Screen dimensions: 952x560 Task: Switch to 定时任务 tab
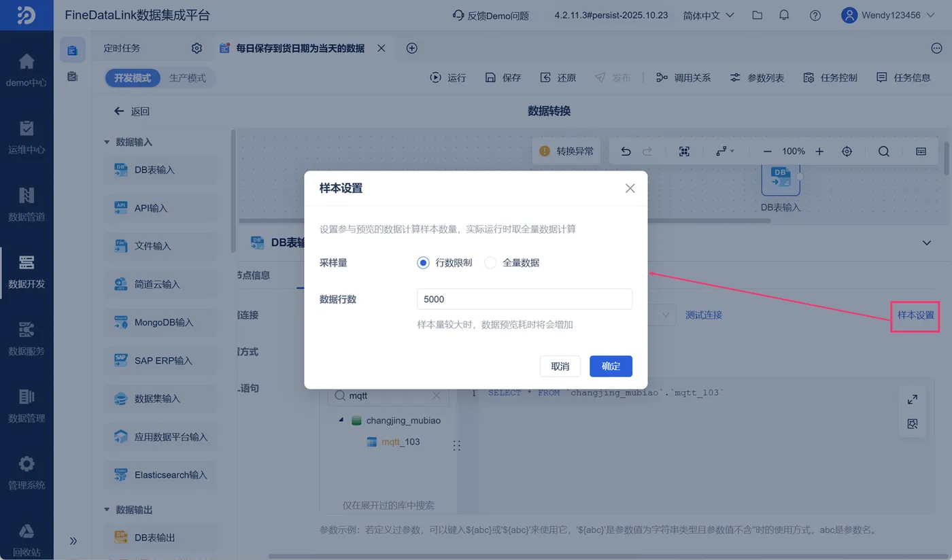click(x=122, y=48)
